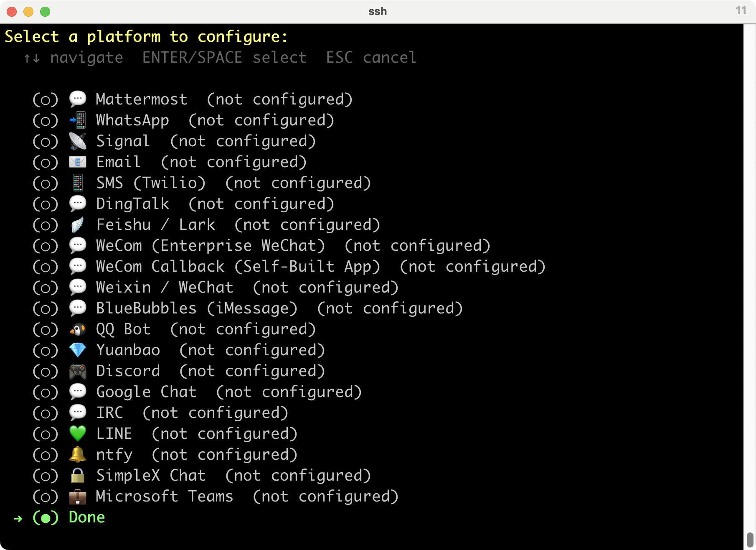This screenshot has width=756, height=550.
Task: Click the Microsoft Teams briefcase icon
Action: point(78,496)
